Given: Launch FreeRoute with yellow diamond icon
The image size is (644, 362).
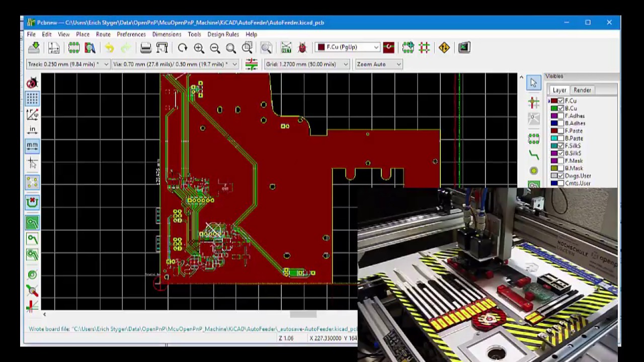Looking at the screenshot, I should [444, 47].
